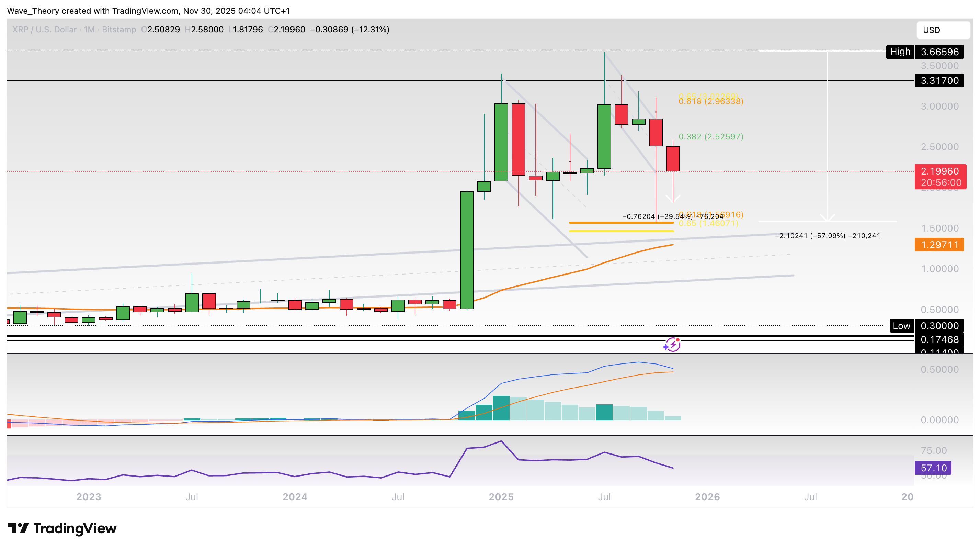
Task: Select the 0.382 (2.52597) Fibonacci label
Action: click(x=711, y=137)
